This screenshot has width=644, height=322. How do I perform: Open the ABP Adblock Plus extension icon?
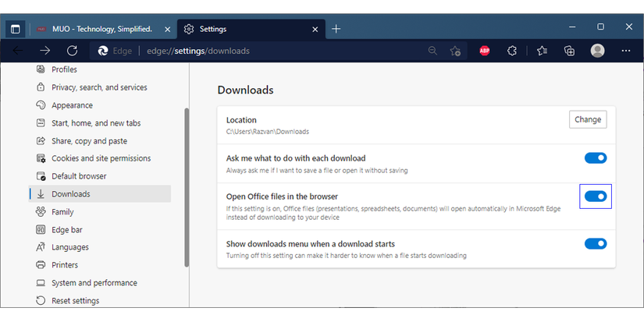point(485,51)
